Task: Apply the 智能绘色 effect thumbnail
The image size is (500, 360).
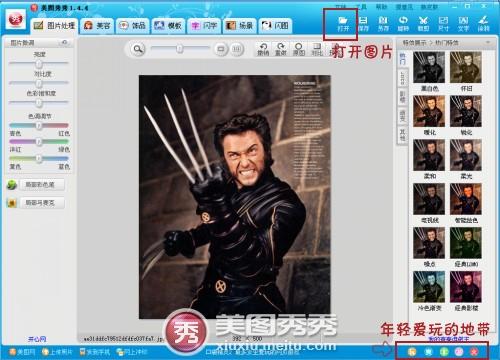Action: tap(466, 199)
